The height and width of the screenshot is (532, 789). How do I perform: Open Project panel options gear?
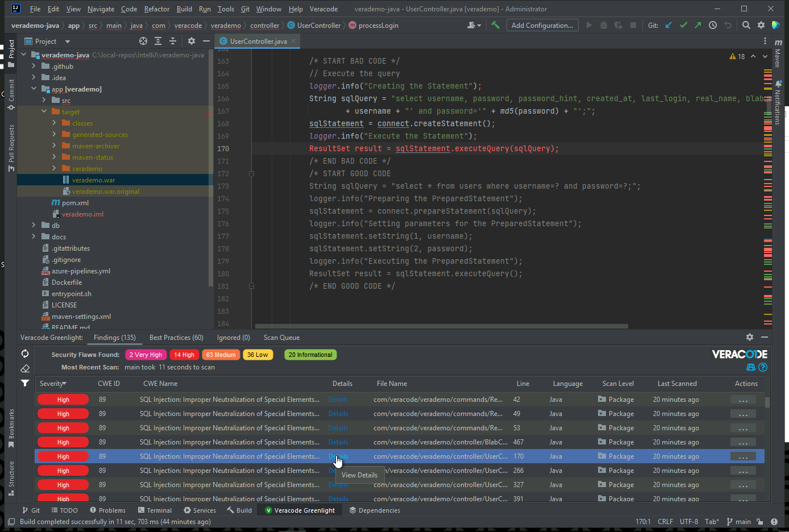coord(192,41)
